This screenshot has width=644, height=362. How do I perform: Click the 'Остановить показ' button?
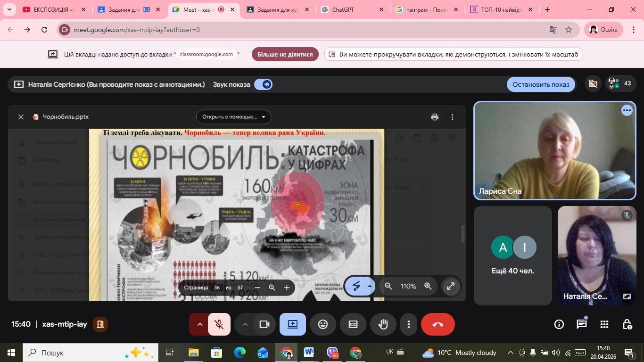pos(541,84)
